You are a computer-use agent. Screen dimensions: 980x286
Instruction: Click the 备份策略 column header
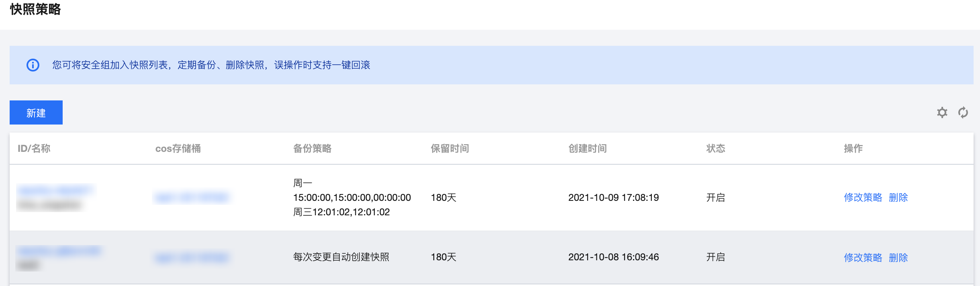[312, 149]
